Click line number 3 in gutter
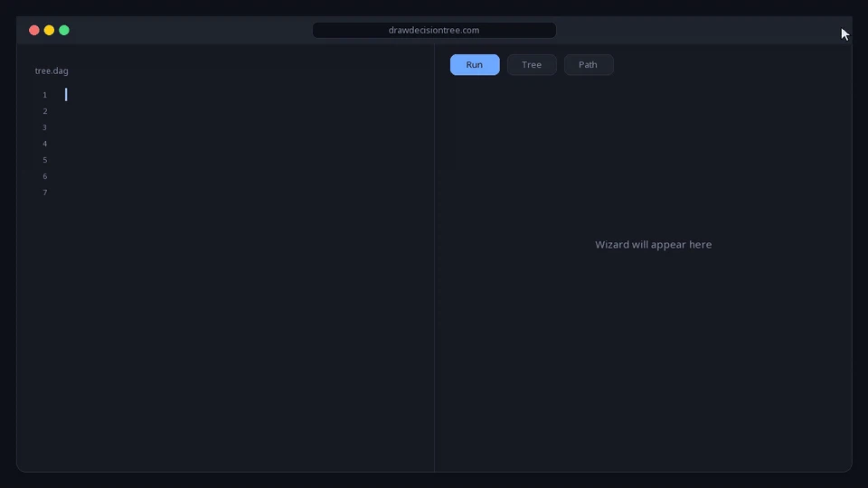The width and height of the screenshot is (868, 488). coord(45,127)
